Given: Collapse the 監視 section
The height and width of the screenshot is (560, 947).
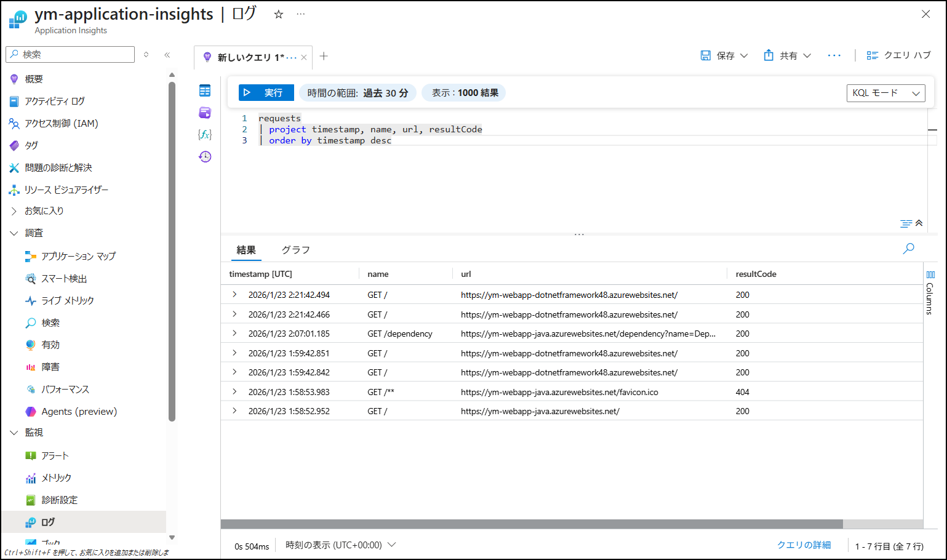Looking at the screenshot, I should pyautogui.click(x=14, y=433).
